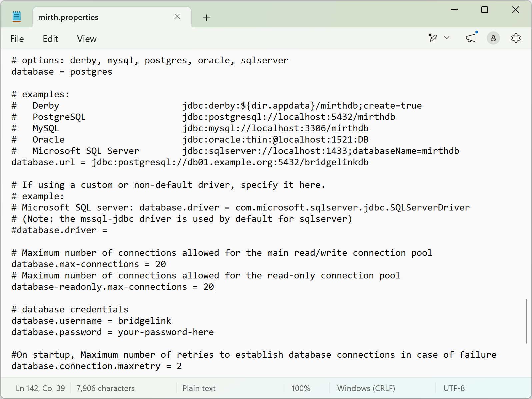Click the Oracle JDBC example line
This screenshot has height=399, width=532.
[190, 140]
